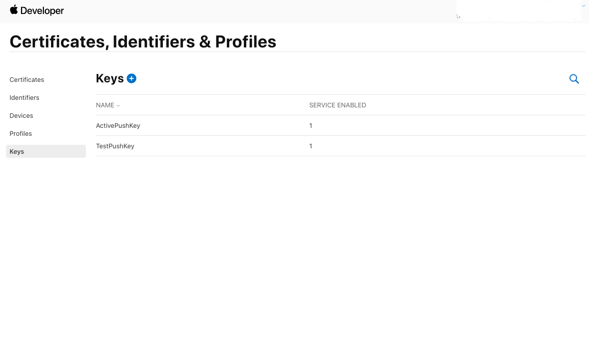
Task: Click the SERVICE ENABLED column header
Action: 337,105
